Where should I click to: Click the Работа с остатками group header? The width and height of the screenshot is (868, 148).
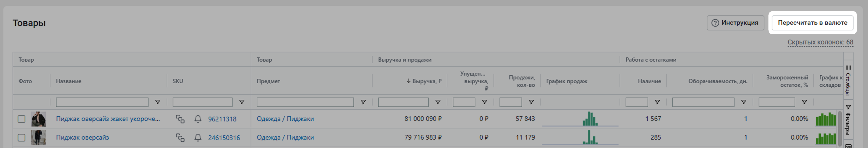pyautogui.click(x=651, y=60)
